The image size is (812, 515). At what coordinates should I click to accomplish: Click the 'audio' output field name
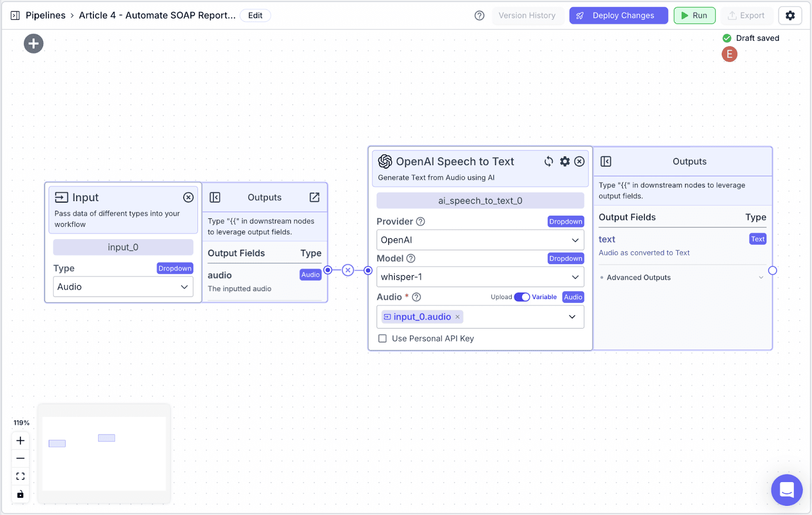(220, 275)
